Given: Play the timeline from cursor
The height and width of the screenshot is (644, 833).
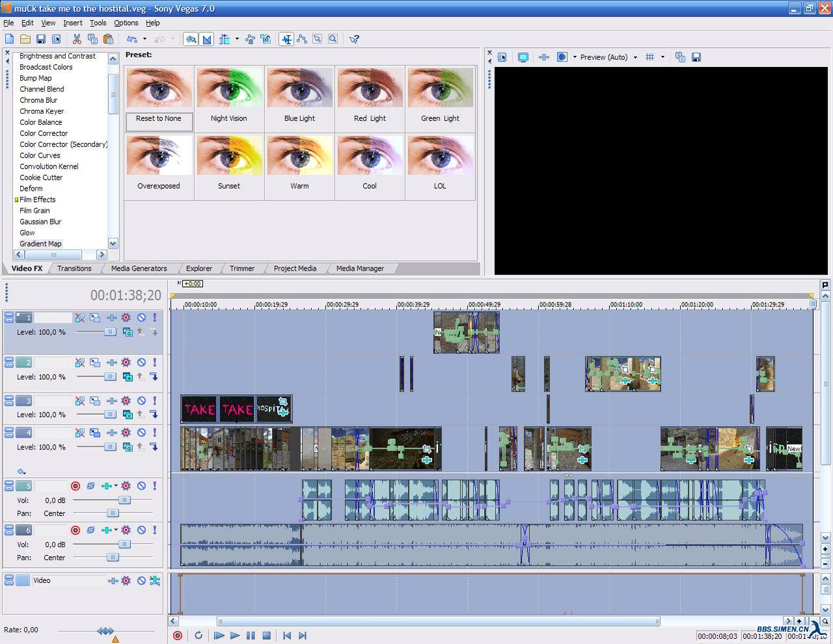Looking at the screenshot, I should coord(235,636).
